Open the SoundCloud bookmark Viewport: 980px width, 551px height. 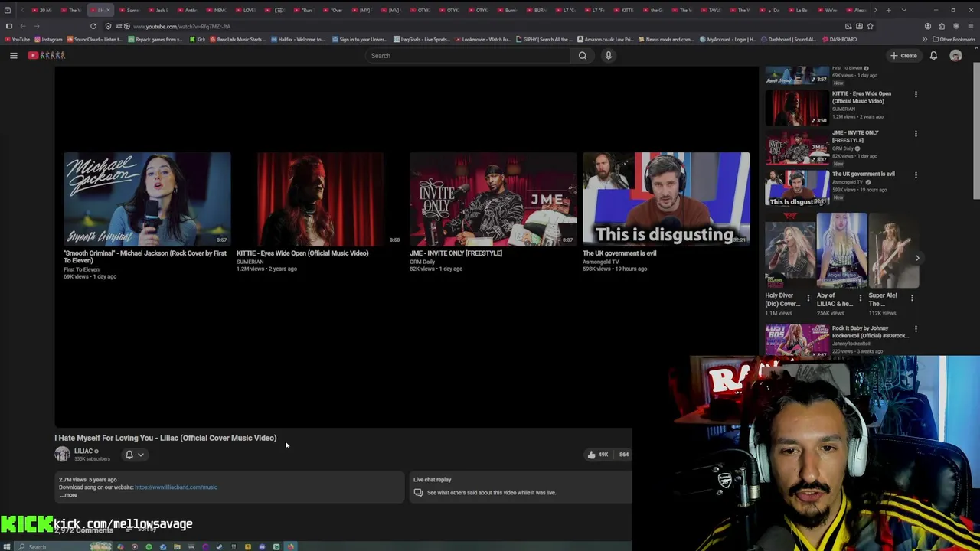click(x=96, y=39)
